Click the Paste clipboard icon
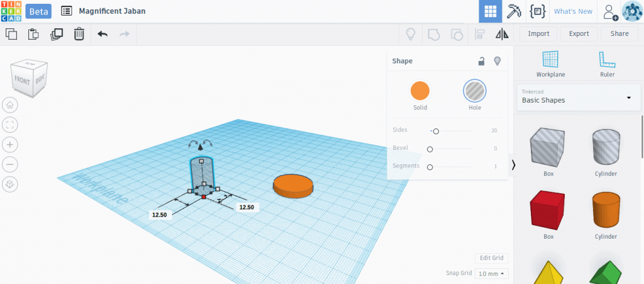This screenshot has height=284, width=644. tap(33, 34)
